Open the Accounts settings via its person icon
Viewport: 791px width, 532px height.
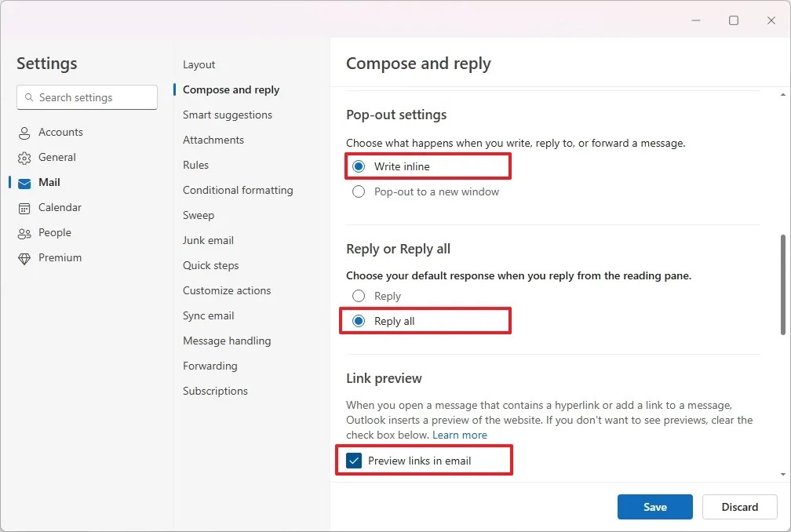24,132
